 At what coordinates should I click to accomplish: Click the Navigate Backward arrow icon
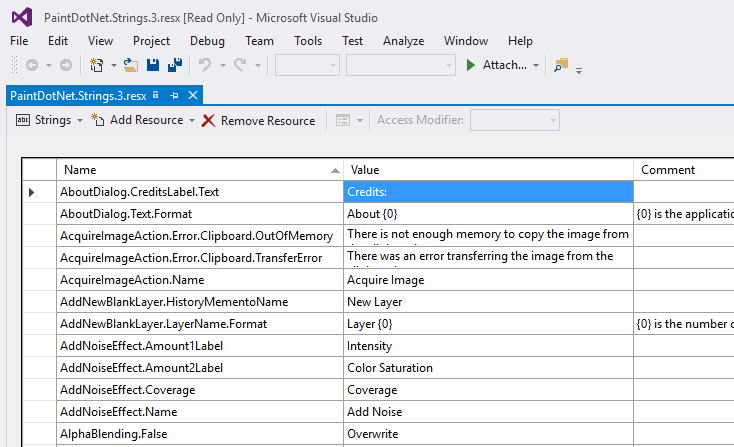click(32, 65)
